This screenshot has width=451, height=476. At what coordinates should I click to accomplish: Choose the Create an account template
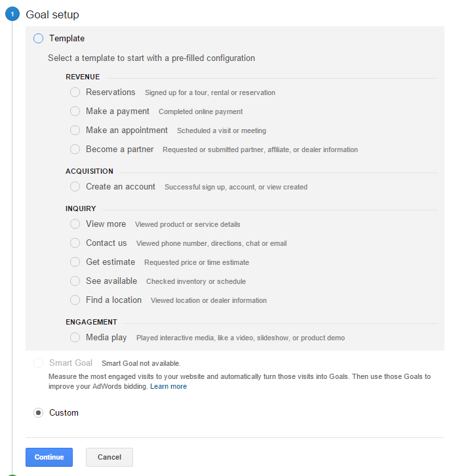[x=75, y=186]
